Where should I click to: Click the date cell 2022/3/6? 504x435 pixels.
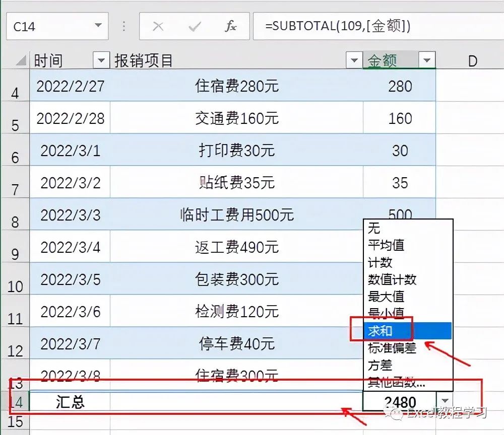(x=70, y=312)
